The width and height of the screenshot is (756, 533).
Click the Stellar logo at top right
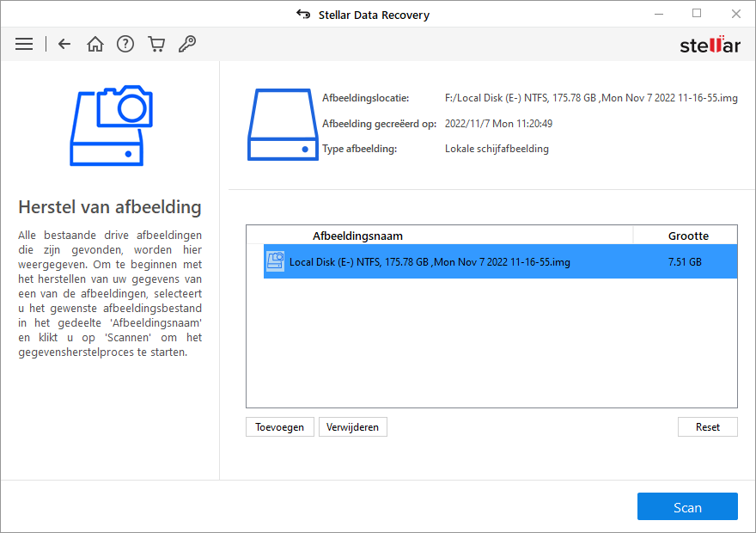[x=710, y=45]
